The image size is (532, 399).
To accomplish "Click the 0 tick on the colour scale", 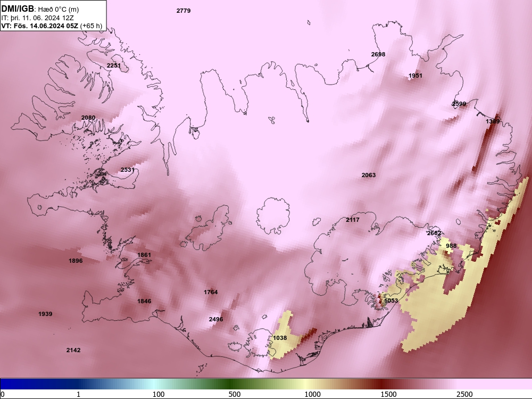I will 3,394.
